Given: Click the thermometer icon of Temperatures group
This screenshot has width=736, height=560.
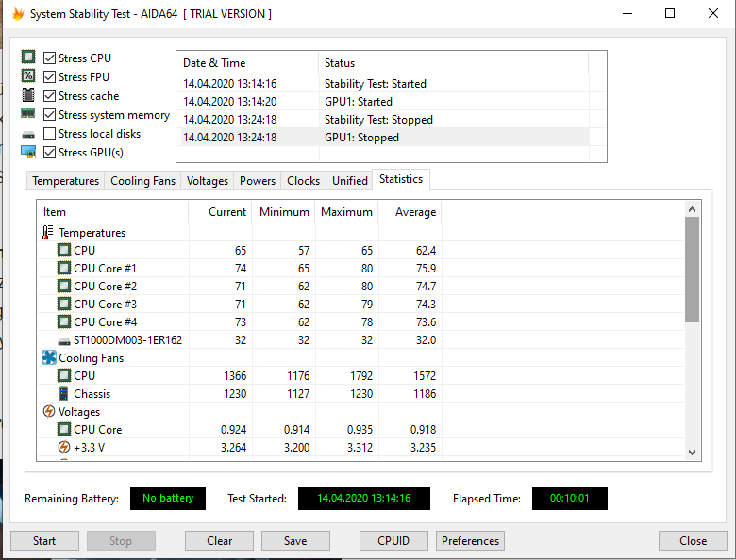Looking at the screenshot, I should click(47, 232).
